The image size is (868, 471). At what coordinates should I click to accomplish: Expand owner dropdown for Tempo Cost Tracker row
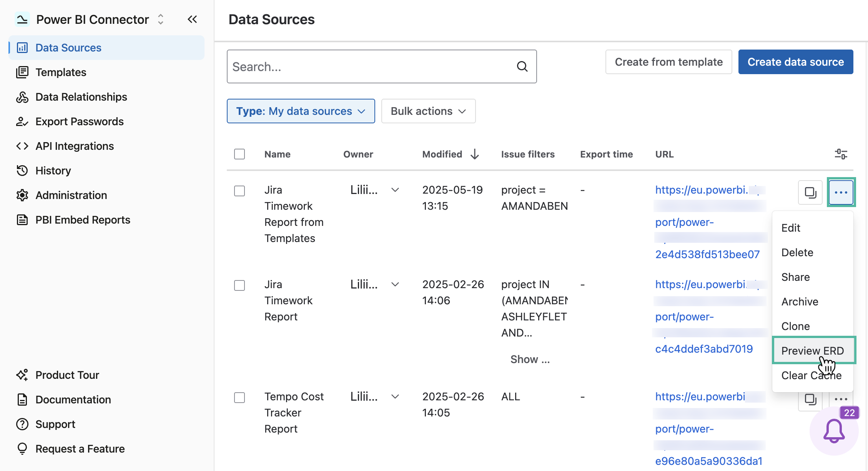pyautogui.click(x=395, y=396)
